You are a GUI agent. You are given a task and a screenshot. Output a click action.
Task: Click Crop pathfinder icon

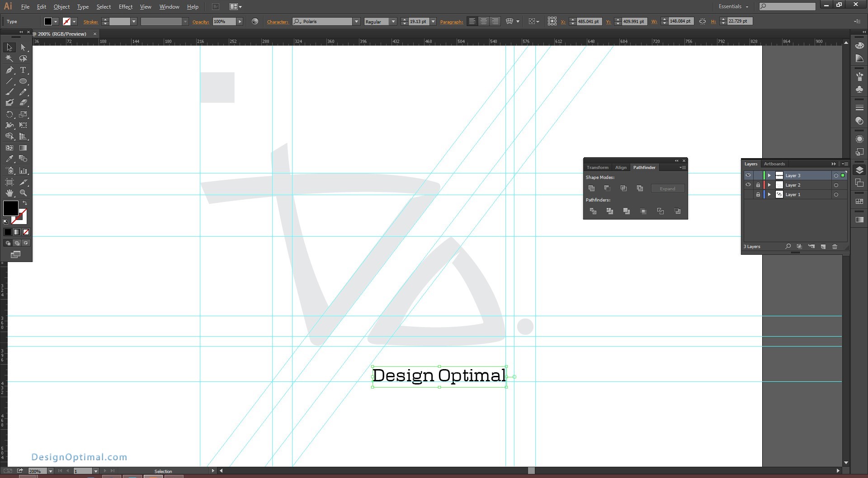(x=643, y=211)
